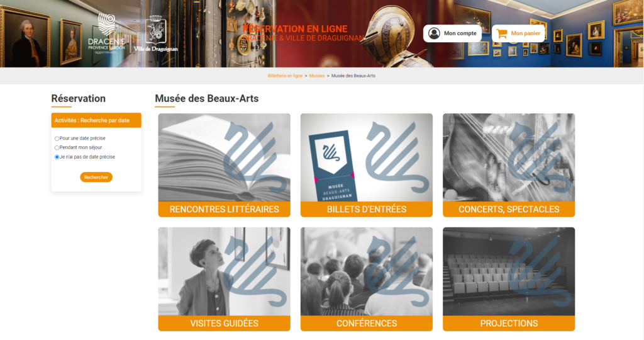Choose 'Je n'ai pas de date précise' option

point(57,157)
